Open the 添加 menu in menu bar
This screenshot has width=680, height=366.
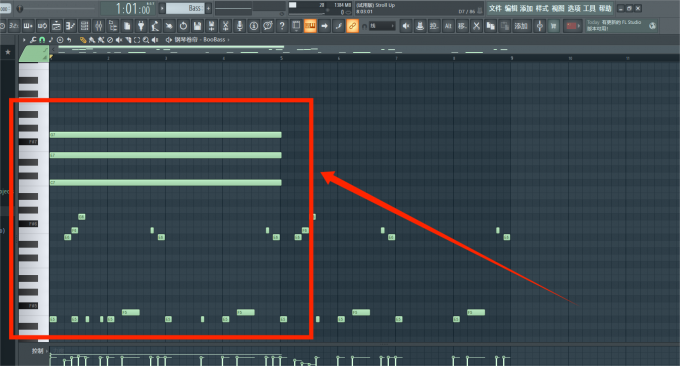[x=526, y=8]
